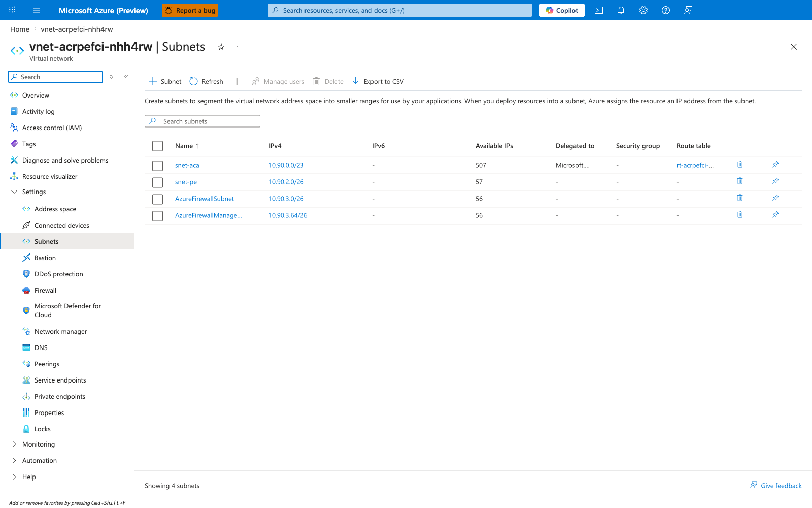Open Access control (IAM)
Viewport: 812px width, 508px height.
coord(52,128)
